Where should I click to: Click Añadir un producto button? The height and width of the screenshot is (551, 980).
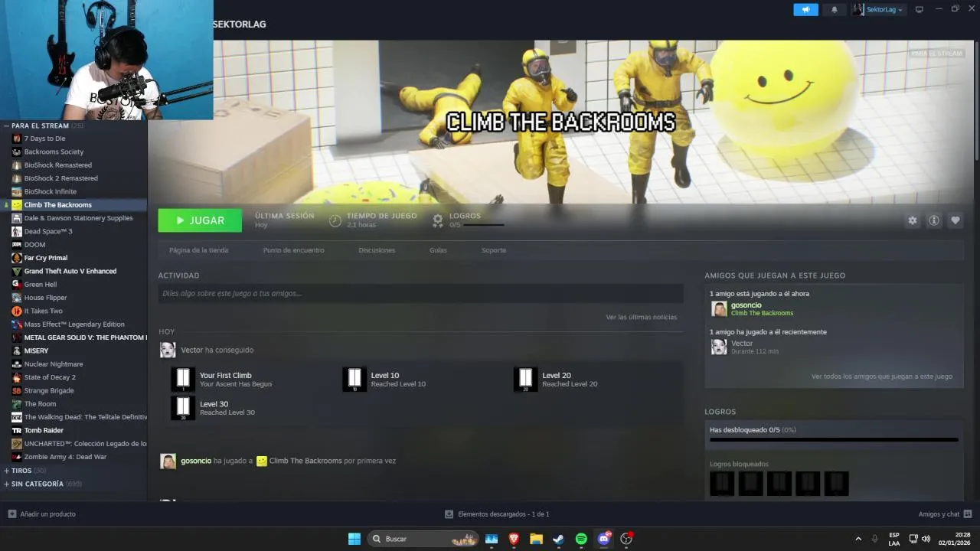[42, 514]
